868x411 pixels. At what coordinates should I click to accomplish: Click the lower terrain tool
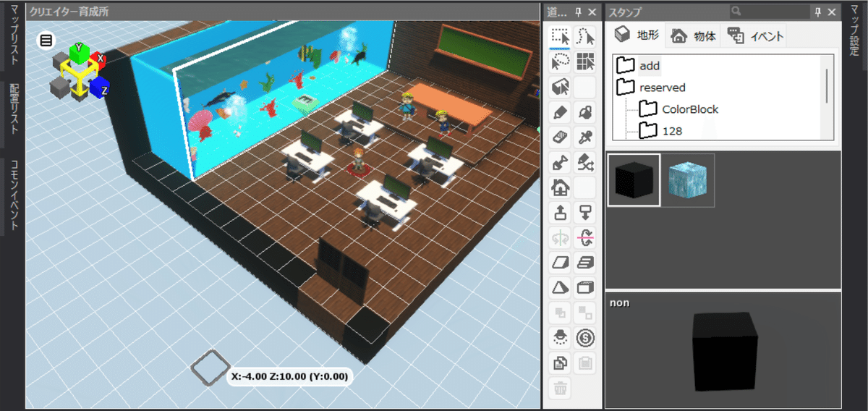[x=586, y=213]
